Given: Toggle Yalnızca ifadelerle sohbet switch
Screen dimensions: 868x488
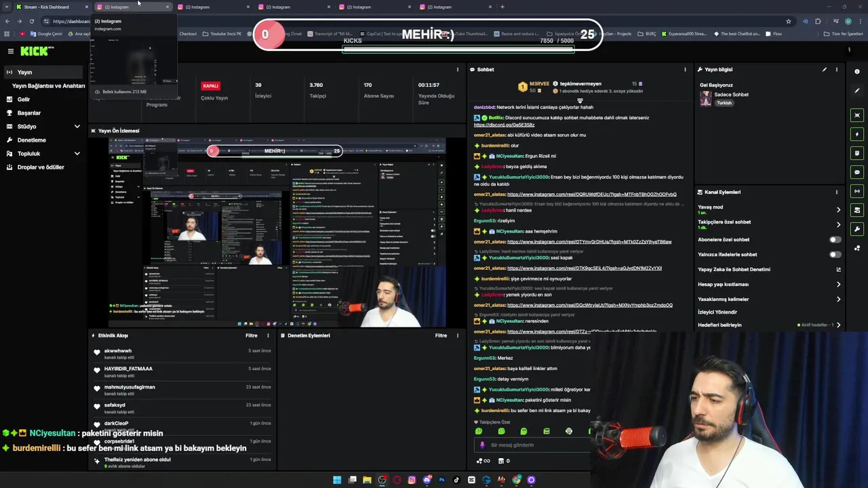Looking at the screenshot, I should click(835, 255).
